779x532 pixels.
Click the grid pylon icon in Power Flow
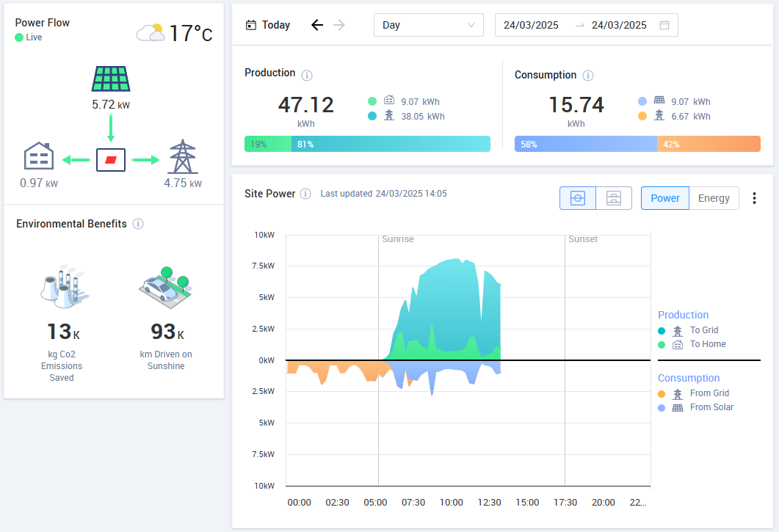(183, 156)
